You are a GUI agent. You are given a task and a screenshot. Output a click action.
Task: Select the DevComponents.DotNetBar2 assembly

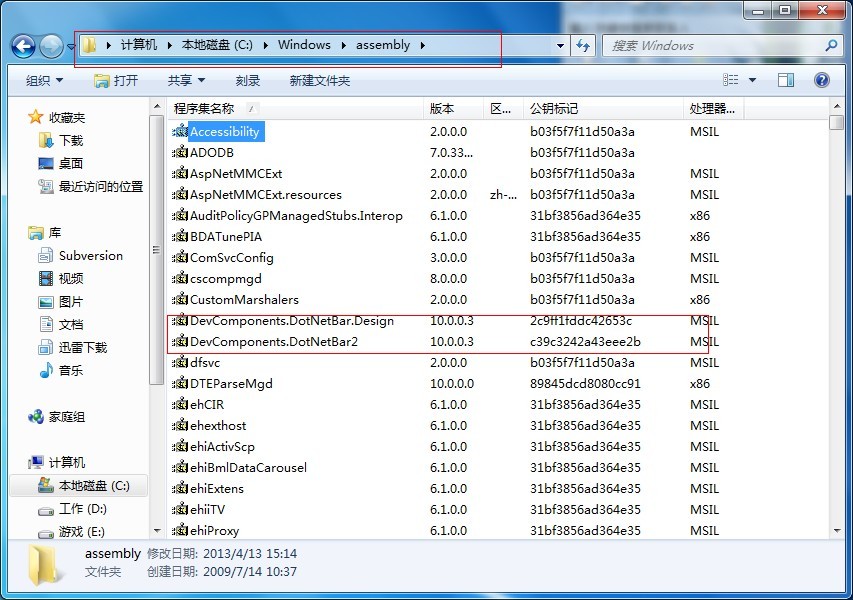[273, 342]
